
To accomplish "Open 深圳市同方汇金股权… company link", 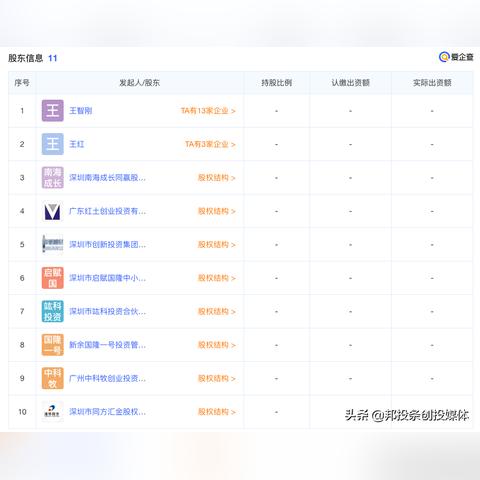I will pos(107,412).
